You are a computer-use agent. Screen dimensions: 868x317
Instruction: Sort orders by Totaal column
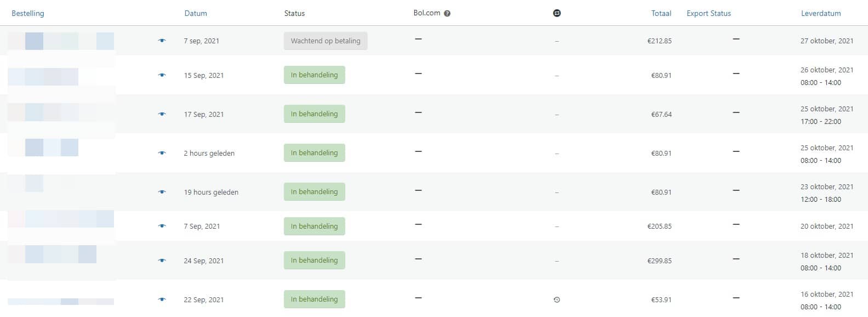[661, 13]
